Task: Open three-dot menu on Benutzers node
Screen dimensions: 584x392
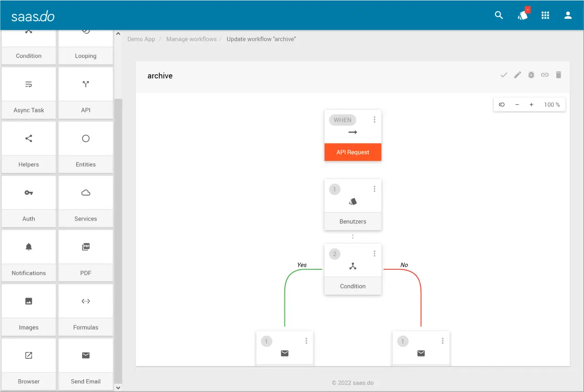Action: 374,189
